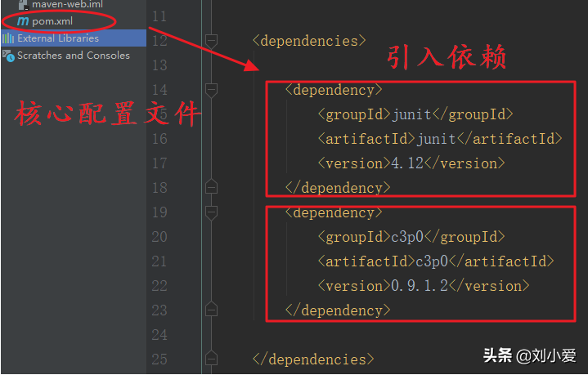Image resolution: width=588 pixels, height=375 pixels.
Task: Click artifactId c3p0 line
Action: pyautogui.click(x=436, y=261)
